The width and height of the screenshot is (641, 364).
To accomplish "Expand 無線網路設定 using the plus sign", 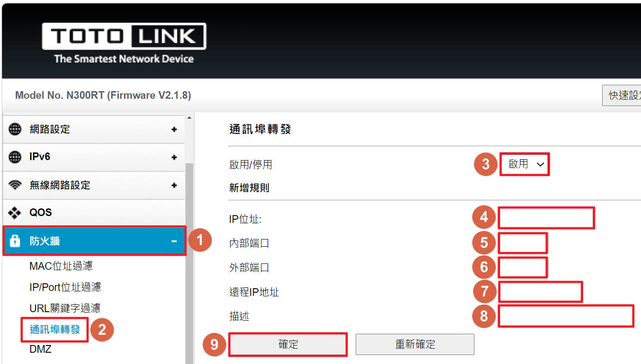I will 174,185.
